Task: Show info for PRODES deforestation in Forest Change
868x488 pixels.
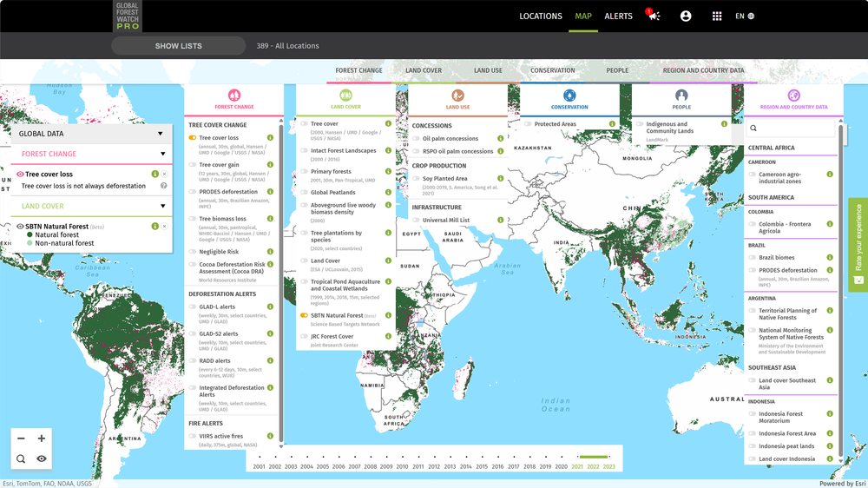Action: click(x=270, y=192)
